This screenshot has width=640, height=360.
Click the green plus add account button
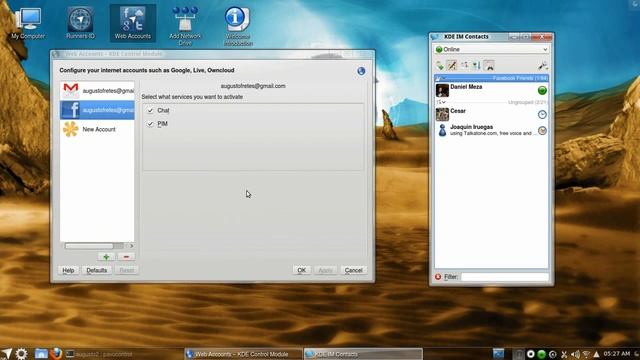106,257
